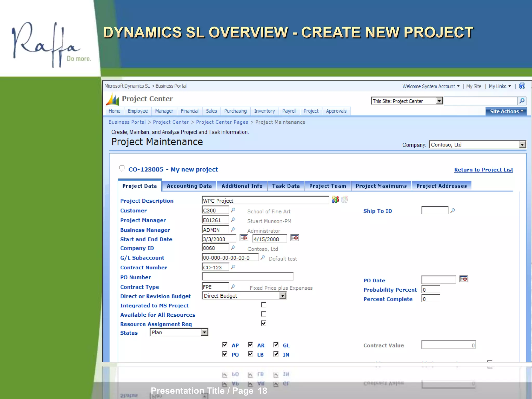This screenshot has width=532, height=399.
Task: Open the Project Team tab
Action: click(x=328, y=186)
